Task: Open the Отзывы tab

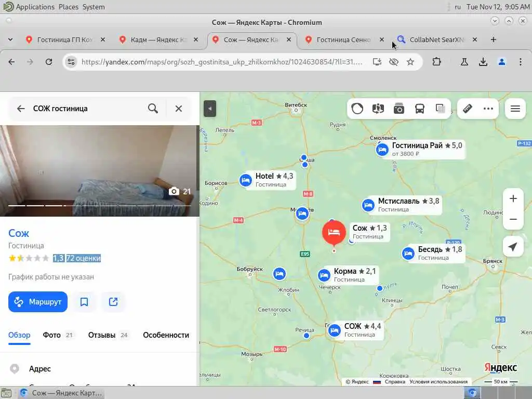Action: click(108, 335)
